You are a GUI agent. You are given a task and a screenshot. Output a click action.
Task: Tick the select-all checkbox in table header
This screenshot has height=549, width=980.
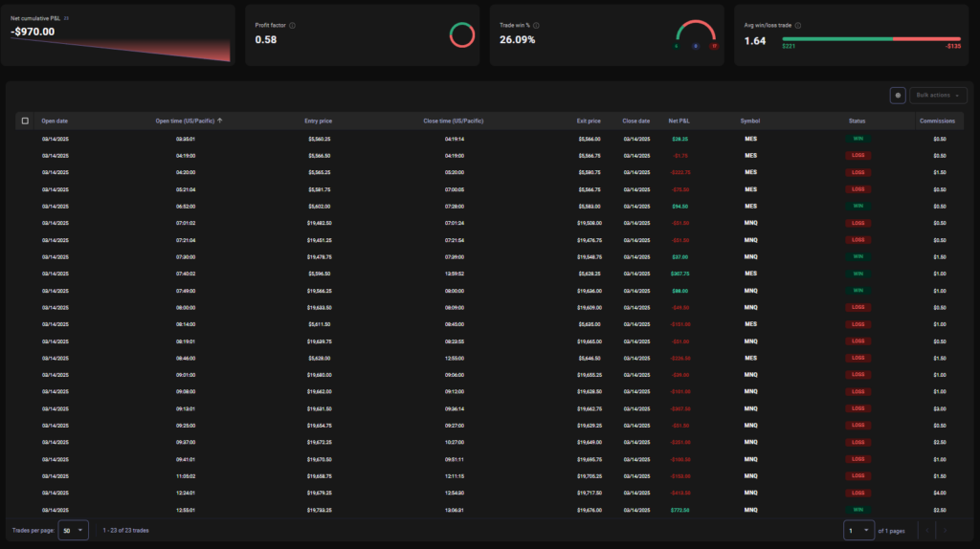(25, 121)
